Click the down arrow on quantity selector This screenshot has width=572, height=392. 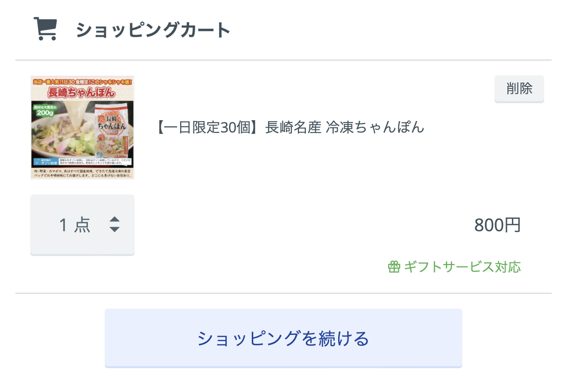[115, 229]
